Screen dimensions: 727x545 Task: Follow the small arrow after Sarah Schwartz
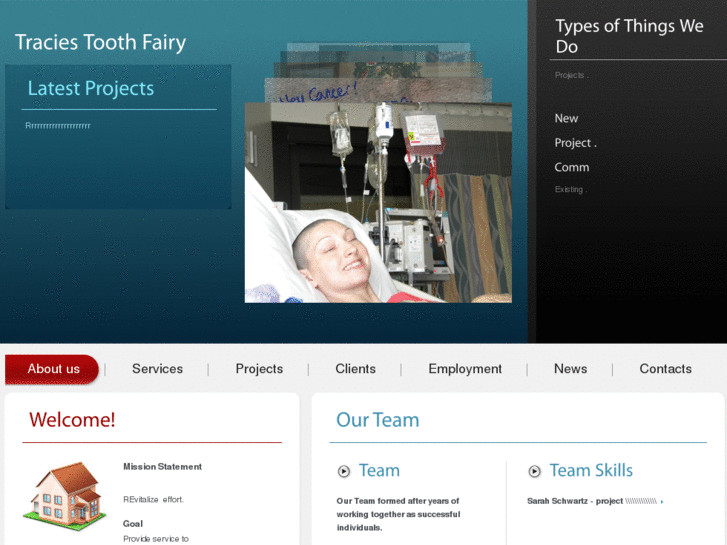[662, 501]
